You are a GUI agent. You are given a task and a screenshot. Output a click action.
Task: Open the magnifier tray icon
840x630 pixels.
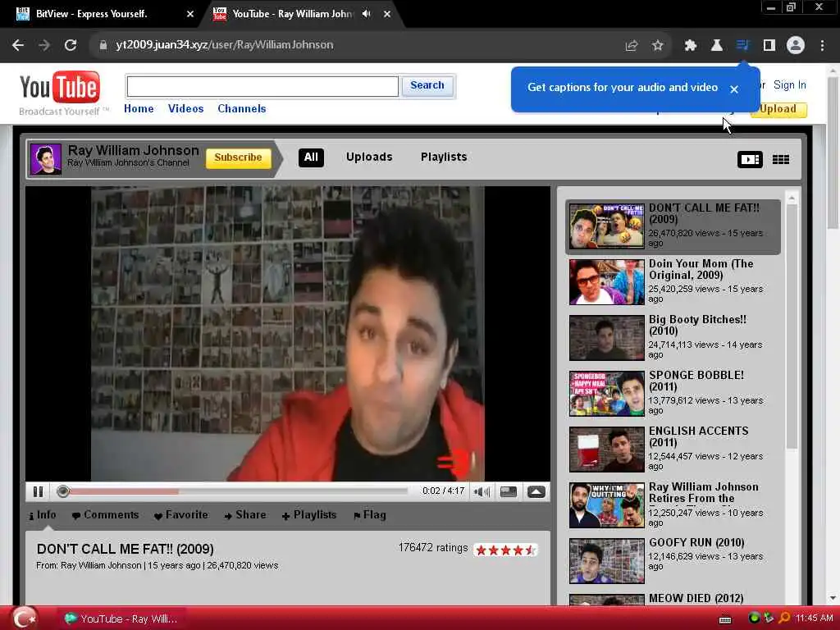coord(784,619)
